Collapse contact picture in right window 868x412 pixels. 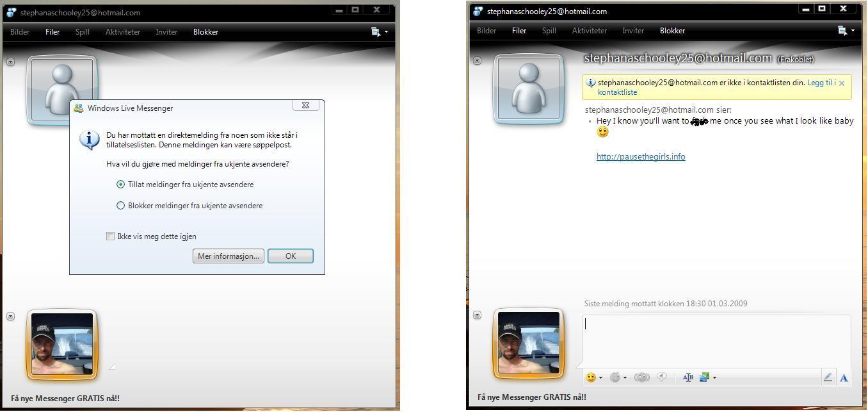[x=477, y=60]
